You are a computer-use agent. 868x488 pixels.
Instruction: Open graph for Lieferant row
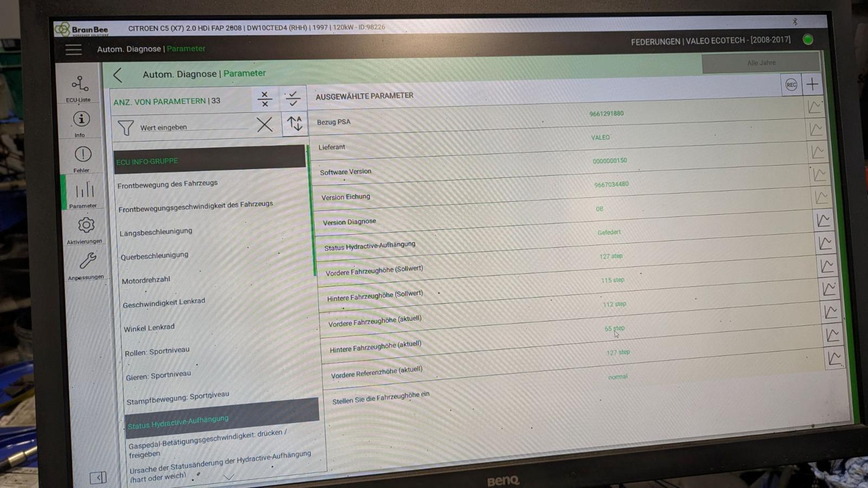[816, 130]
